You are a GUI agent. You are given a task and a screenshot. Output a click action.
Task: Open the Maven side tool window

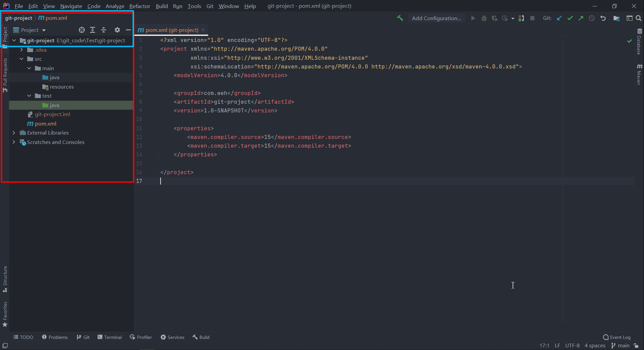pyautogui.click(x=639, y=74)
